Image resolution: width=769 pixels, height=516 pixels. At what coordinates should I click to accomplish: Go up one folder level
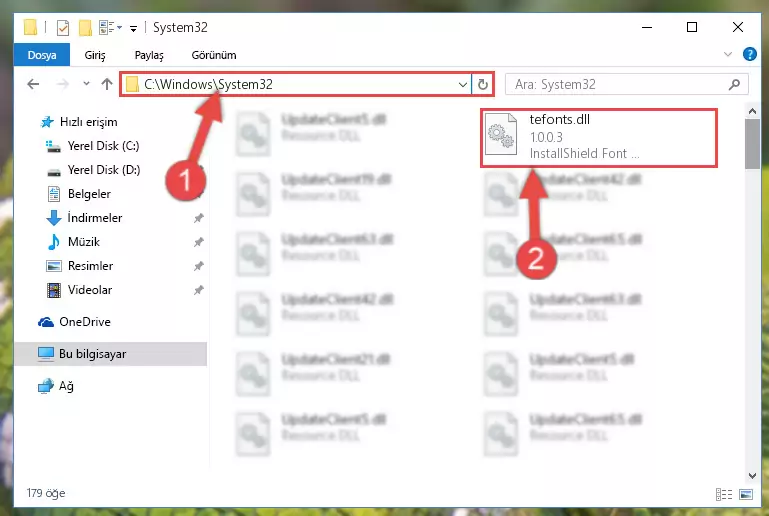click(107, 84)
